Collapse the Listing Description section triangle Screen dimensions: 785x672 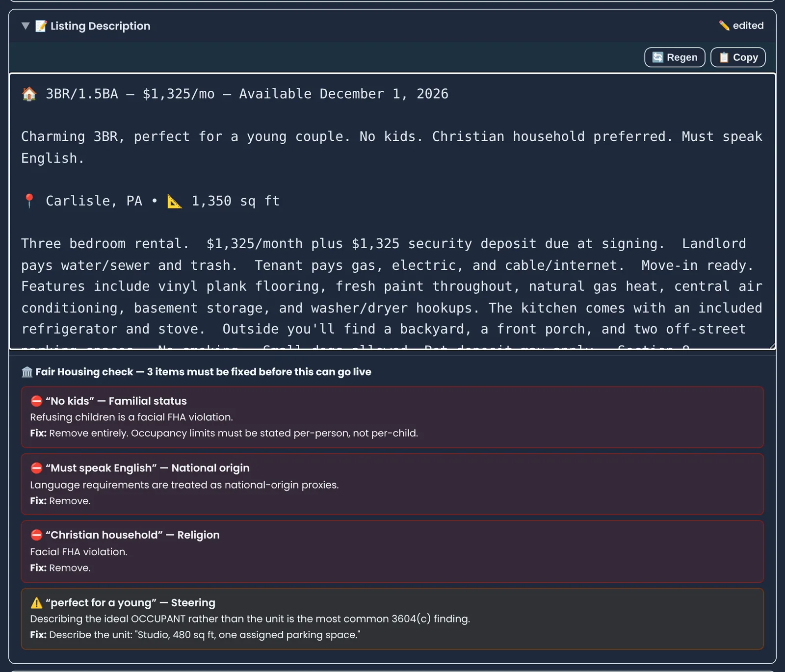pyautogui.click(x=26, y=26)
